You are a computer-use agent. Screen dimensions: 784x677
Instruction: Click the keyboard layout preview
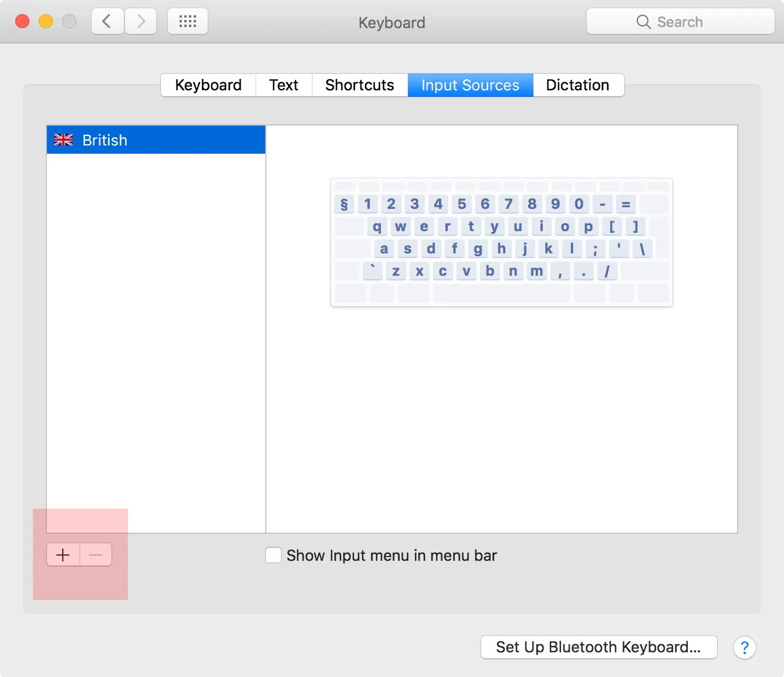pos(501,242)
